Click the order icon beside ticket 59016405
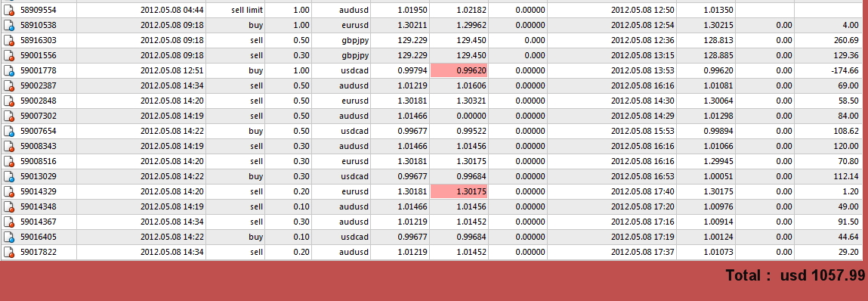 point(9,237)
